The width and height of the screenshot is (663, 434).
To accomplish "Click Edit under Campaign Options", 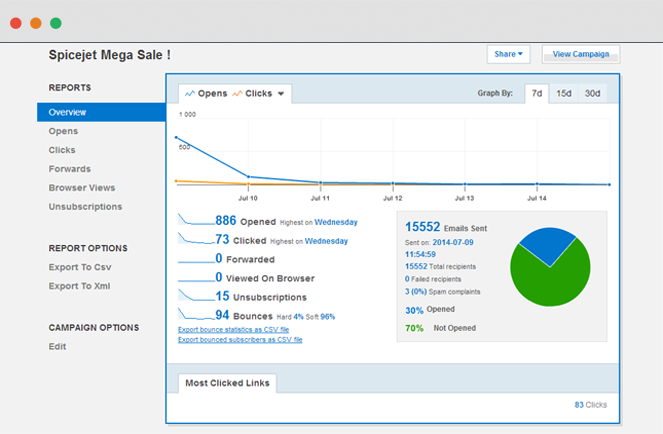I will pyautogui.click(x=57, y=346).
